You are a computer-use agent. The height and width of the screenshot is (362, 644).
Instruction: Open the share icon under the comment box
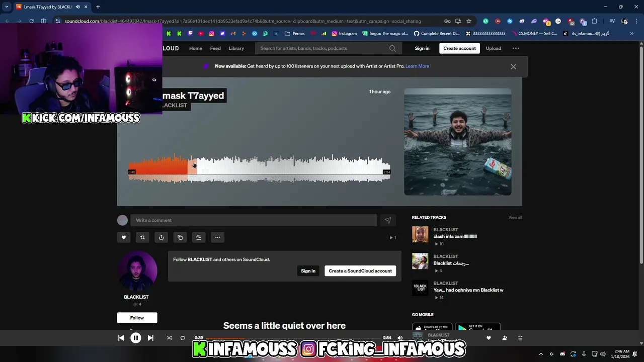[x=161, y=237]
